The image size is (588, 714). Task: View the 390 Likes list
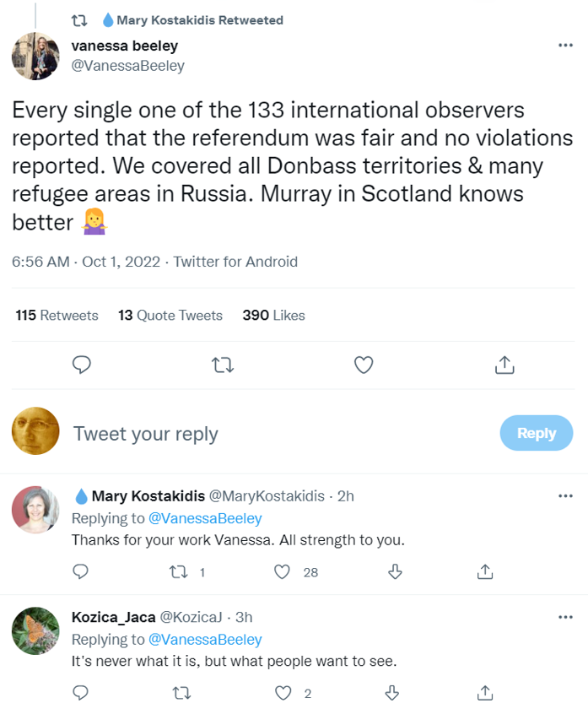[x=273, y=315]
